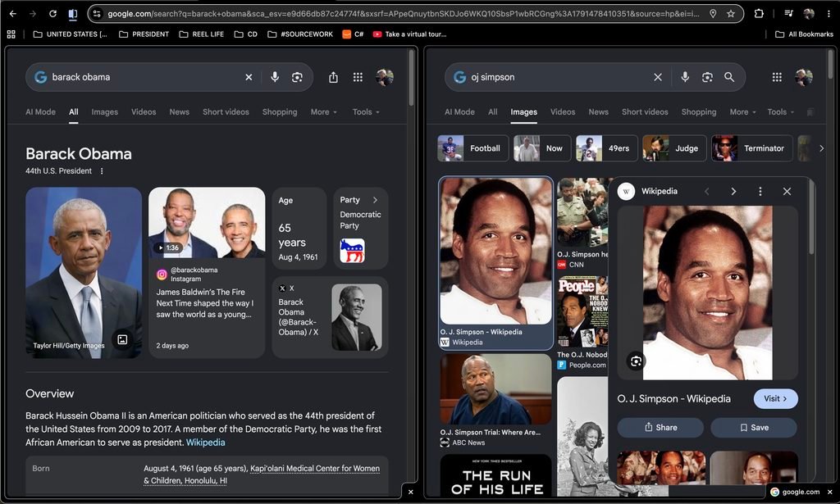Viewport: 840px width, 504px height.
Task: Reload the page with the refresh icon
Action: click(52, 13)
